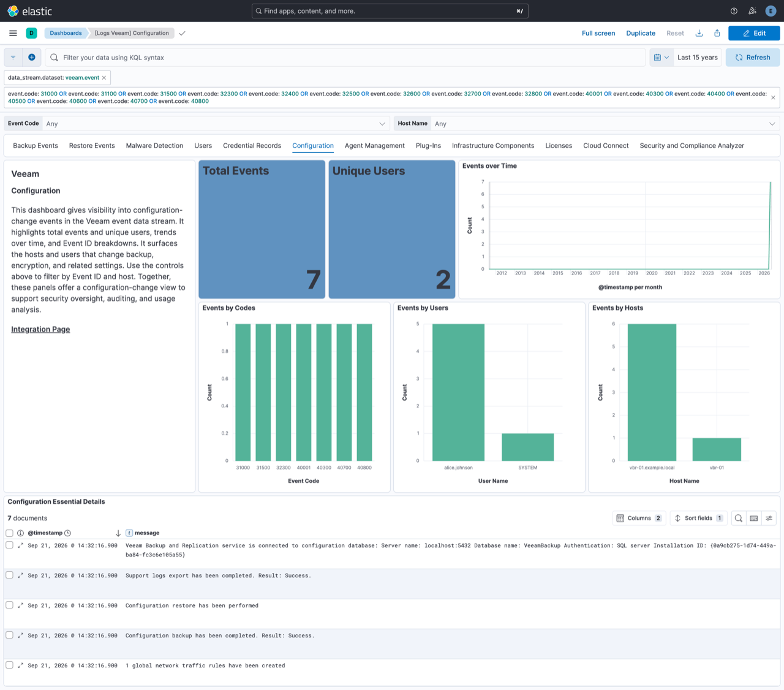The width and height of the screenshot is (784, 690).
Task: Click the alice.johnson bar in chart
Action: pyautogui.click(x=458, y=392)
